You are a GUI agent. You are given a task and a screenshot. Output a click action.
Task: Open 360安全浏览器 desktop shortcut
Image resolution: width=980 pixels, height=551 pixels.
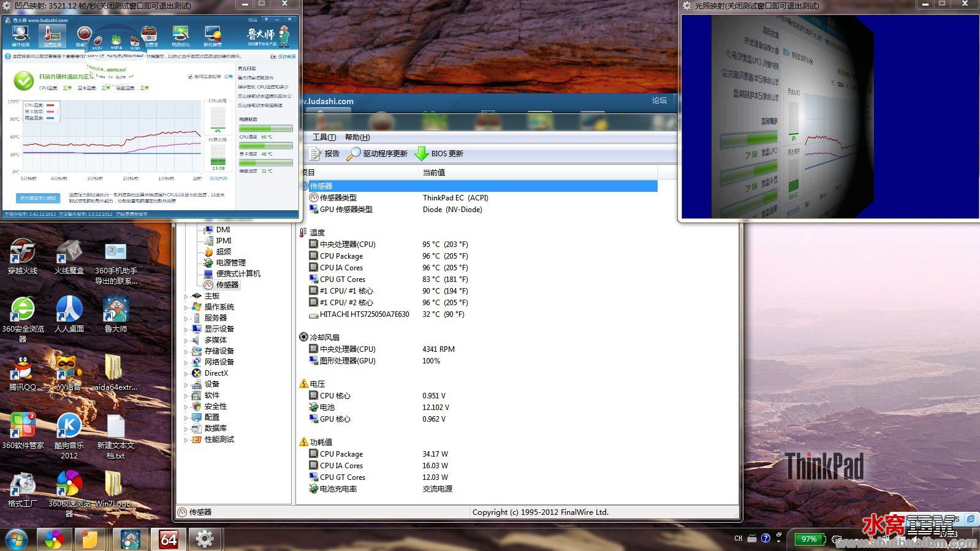23,319
